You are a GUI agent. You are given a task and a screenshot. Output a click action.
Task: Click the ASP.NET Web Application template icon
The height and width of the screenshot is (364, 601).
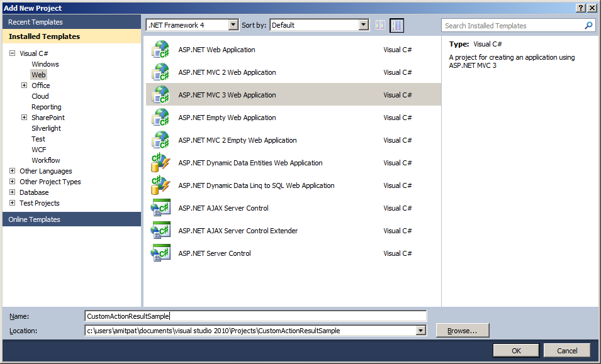click(x=160, y=50)
